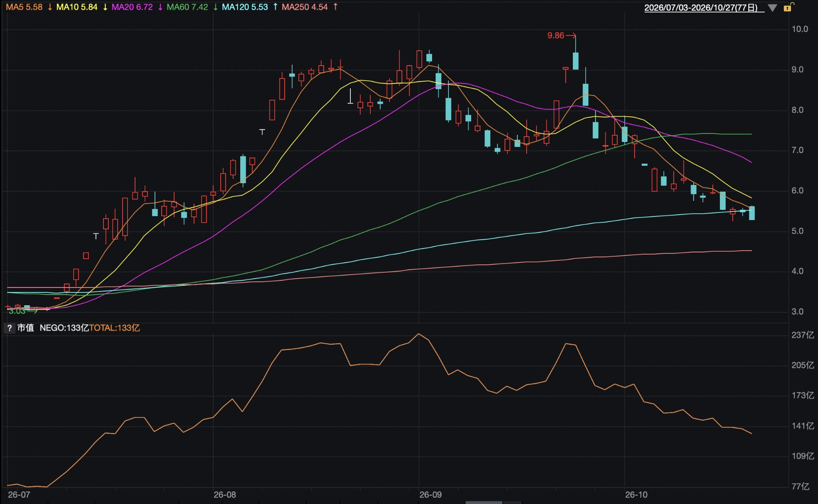Click the 10.0 price axis label
Viewport: 818px width, 504px height.
pyautogui.click(x=800, y=29)
